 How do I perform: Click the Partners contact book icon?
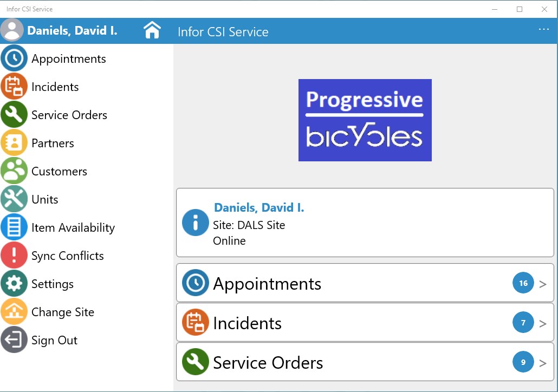14,143
